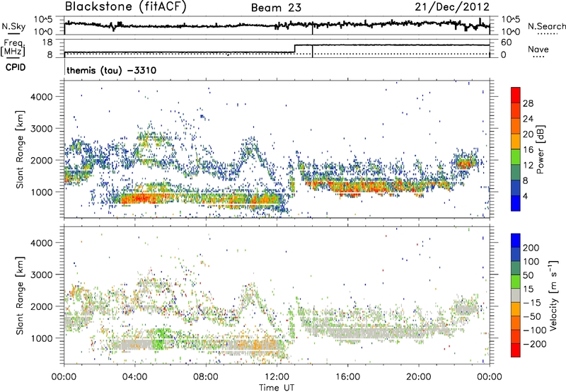Click the 'N.Sky' legend label
Image resolution: width=566 pixels, height=392 pixels.
click(13, 26)
